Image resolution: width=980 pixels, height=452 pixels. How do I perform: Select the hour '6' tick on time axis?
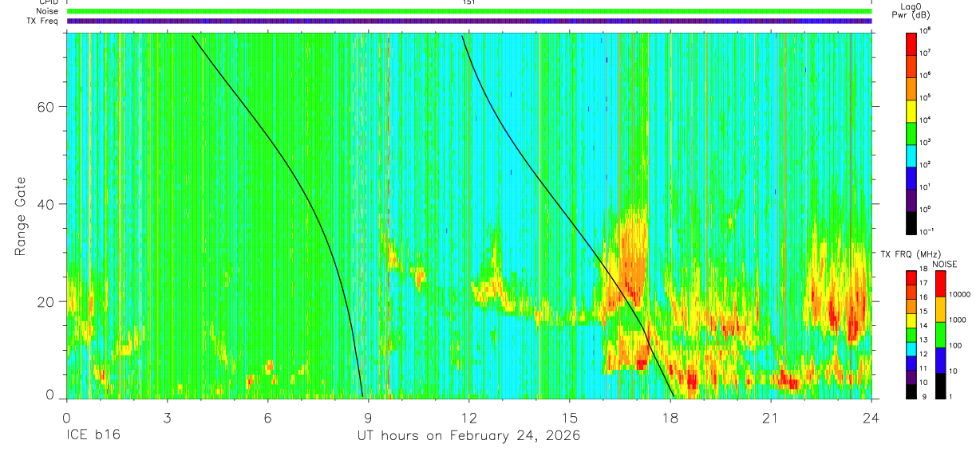click(x=268, y=418)
